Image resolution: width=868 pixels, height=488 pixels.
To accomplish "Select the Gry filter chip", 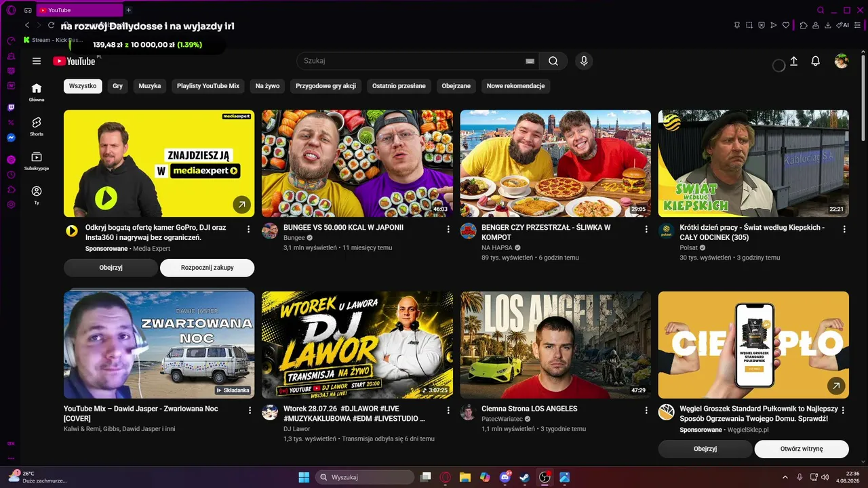I will point(118,86).
